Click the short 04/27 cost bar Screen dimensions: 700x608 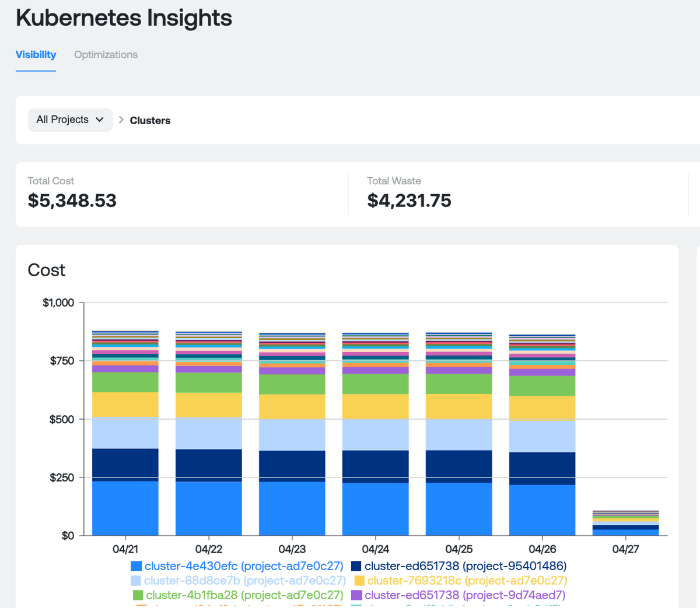tap(626, 523)
